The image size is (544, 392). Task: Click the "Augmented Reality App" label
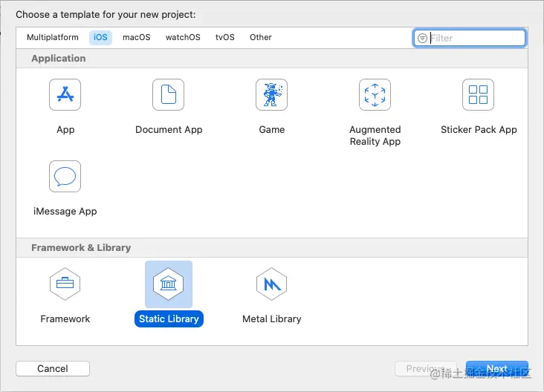click(x=375, y=136)
